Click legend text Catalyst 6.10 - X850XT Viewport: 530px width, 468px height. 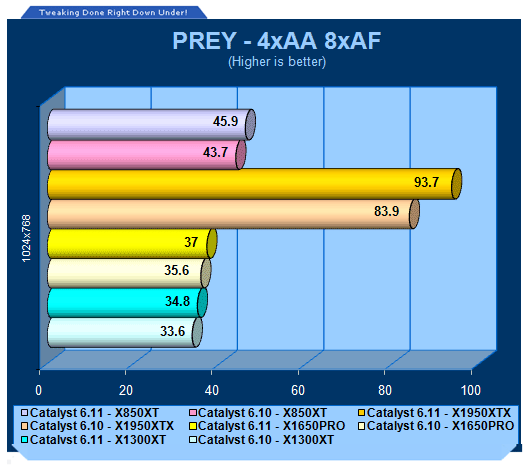point(262,413)
